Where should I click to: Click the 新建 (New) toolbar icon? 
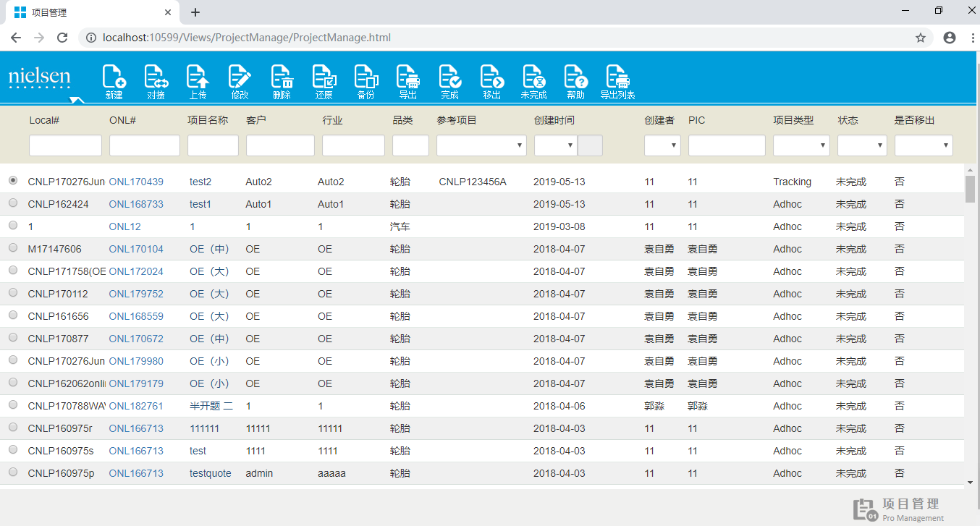[x=114, y=82]
